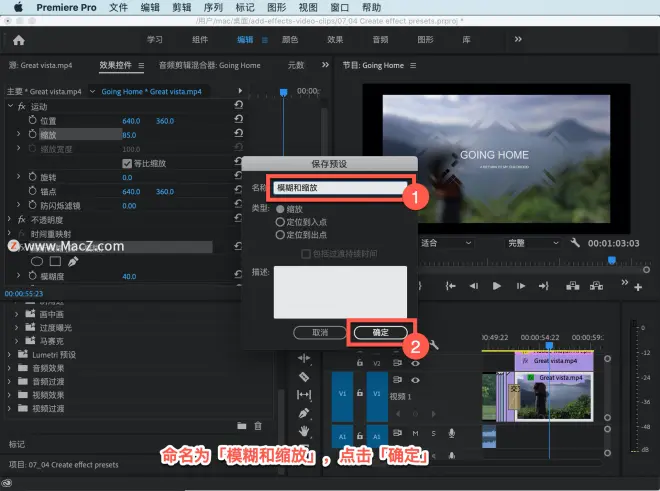This screenshot has height=491, width=660.
Task: Click the Lift button in Program monitor
Action: click(x=572, y=286)
